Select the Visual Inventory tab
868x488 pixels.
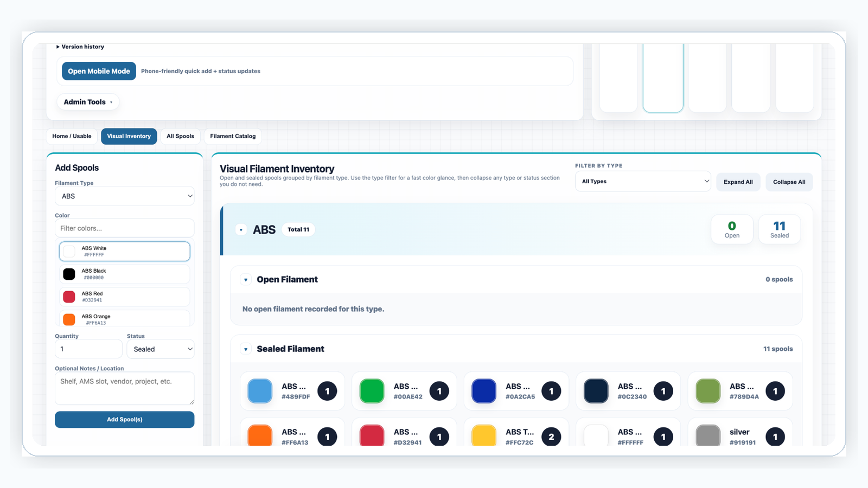click(x=129, y=136)
